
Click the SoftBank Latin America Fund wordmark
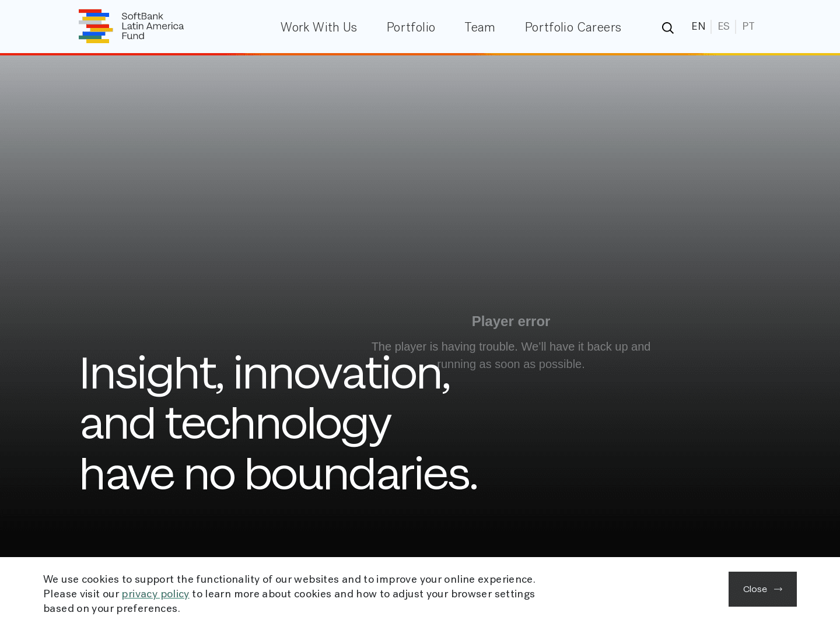click(x=152, y=26)
